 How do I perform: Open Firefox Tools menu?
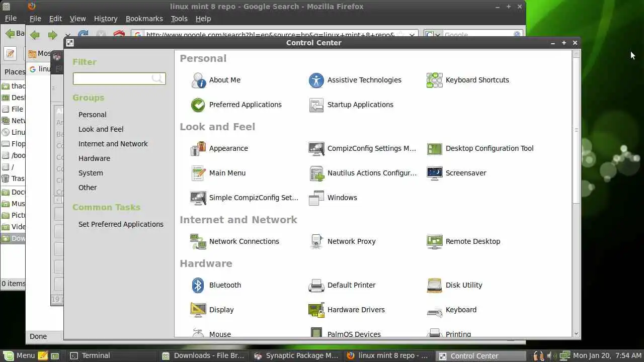[179, 19]
